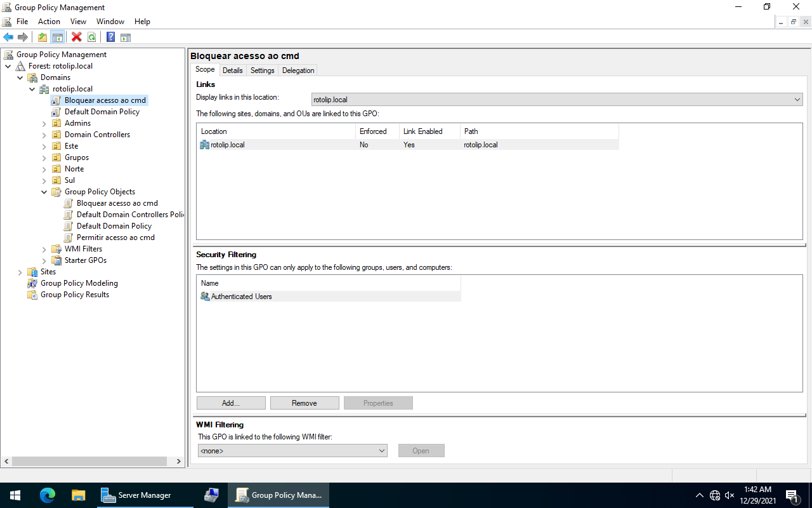Screen dimensions: 812x508
Task: Open the WMI filter dropdown
Action: pos(292,451)
